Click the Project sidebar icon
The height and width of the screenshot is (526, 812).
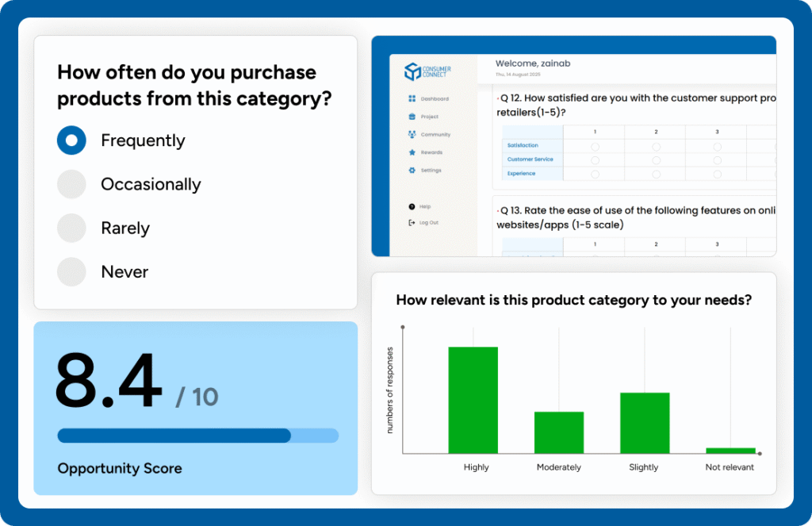tap(412, 117)
